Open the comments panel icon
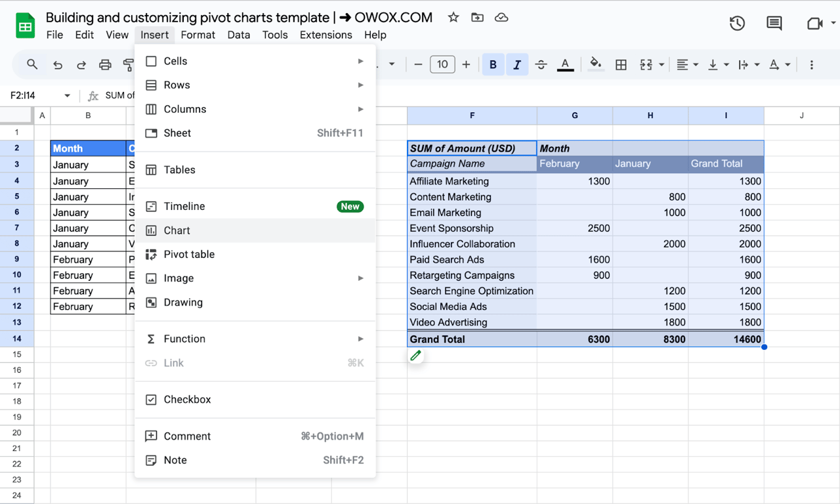 click(774, 24)
